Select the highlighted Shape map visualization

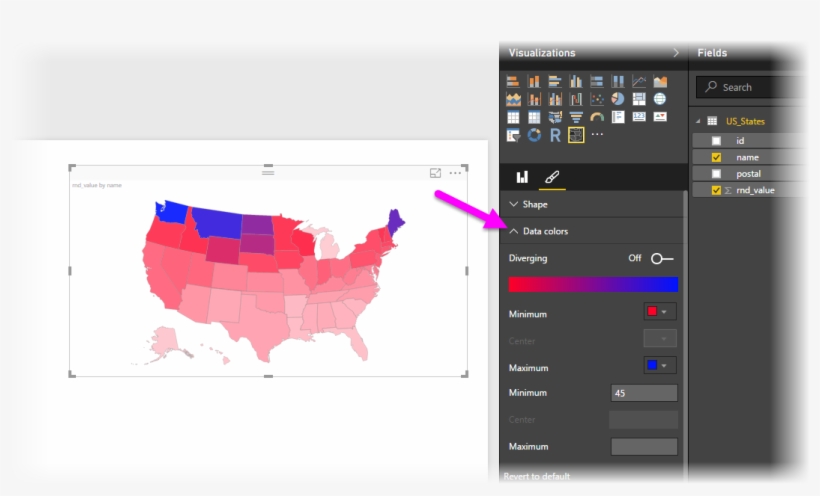[x=576, y=135]
